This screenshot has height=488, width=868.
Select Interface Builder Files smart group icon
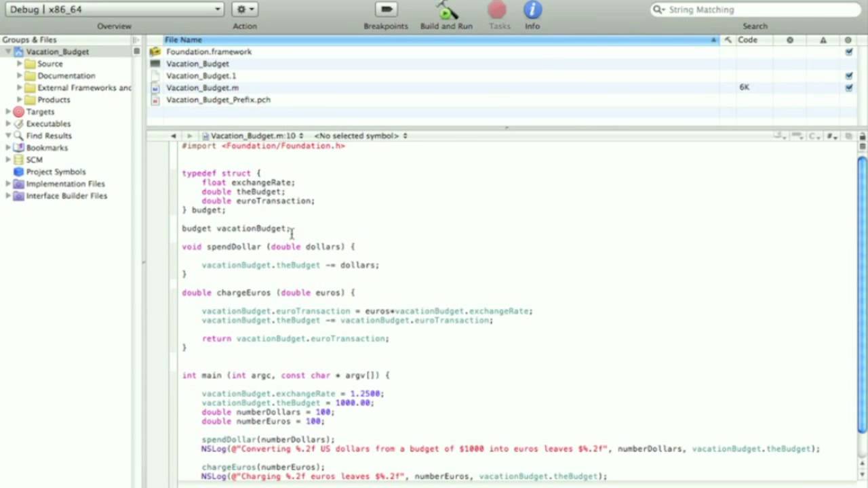click(18, 196)
